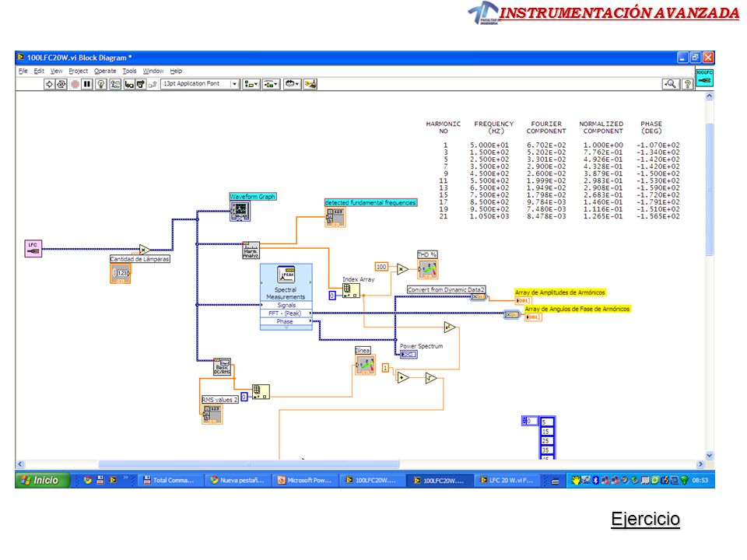This screenshot has height=560, width=747.
Task: Click the multiply node after 100 constant
Action: (x=402, y=269)
